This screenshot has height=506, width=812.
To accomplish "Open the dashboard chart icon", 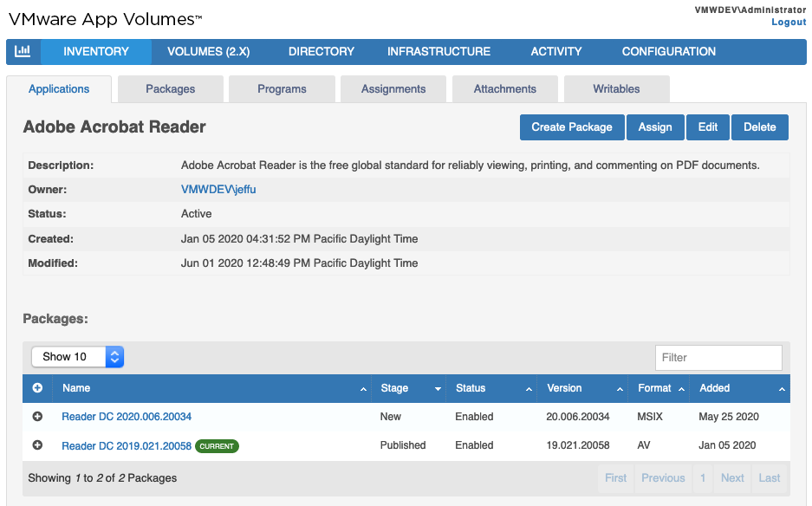I will tap(23, 52).
